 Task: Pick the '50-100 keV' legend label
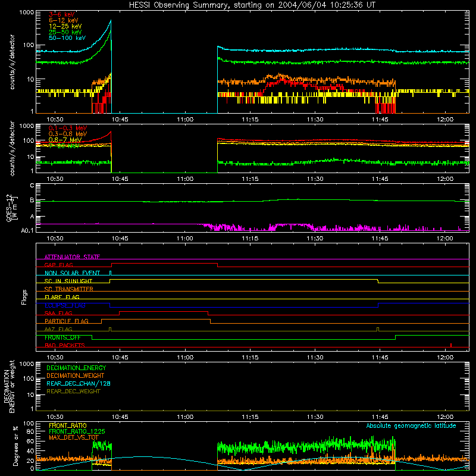pos(67,38)
